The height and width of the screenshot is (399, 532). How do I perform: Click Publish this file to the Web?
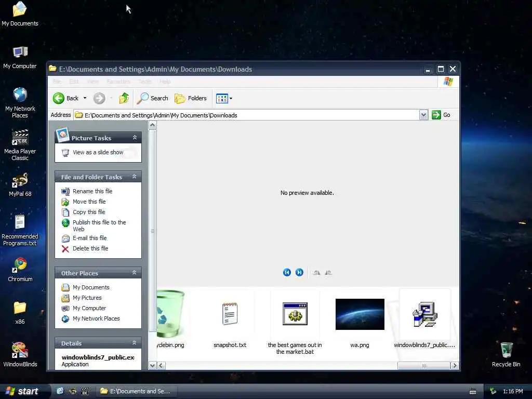pos(94,225)
